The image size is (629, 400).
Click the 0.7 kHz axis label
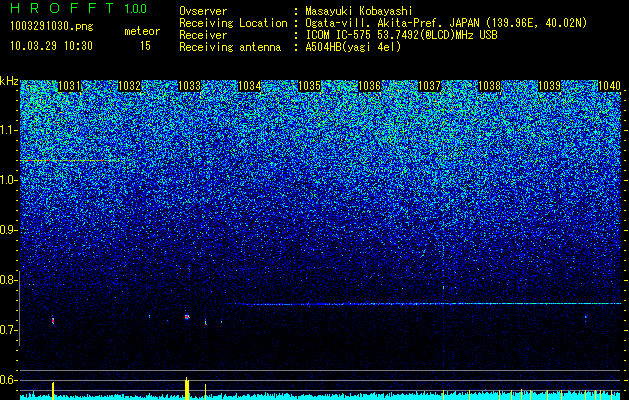8,330
